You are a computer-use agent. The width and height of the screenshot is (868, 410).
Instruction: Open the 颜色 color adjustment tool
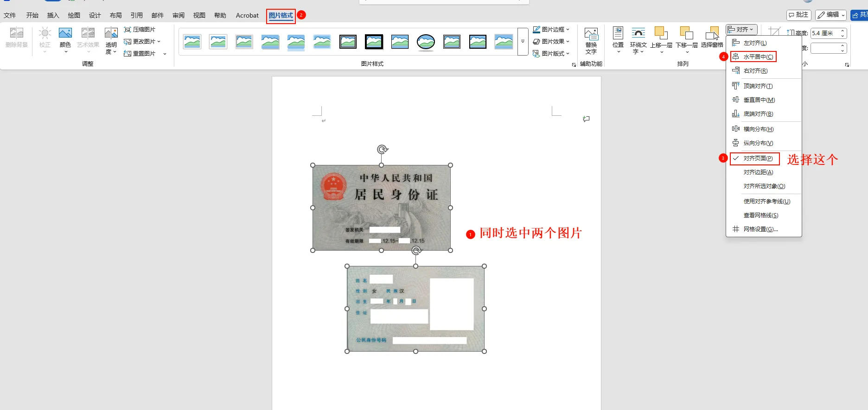click(x=65, y=33)
